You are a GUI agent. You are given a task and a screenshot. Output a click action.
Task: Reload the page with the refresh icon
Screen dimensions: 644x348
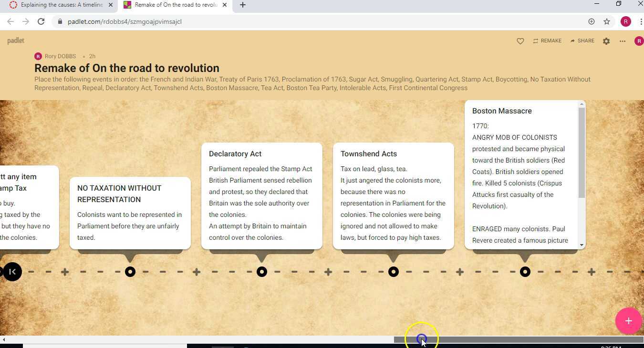click(x=41, y=21)
